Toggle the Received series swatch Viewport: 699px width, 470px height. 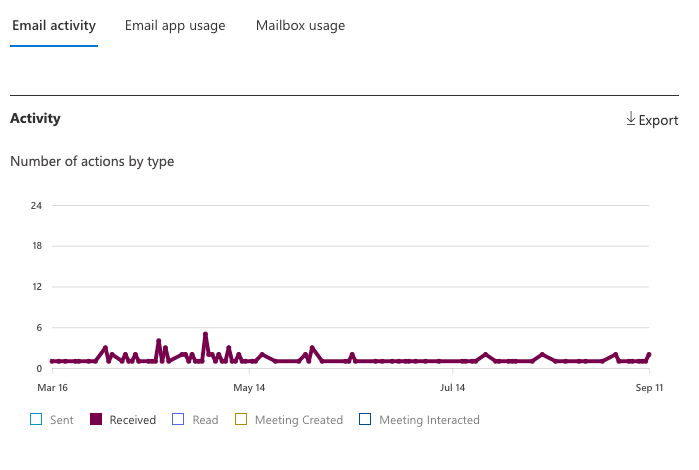coord(96,420)
